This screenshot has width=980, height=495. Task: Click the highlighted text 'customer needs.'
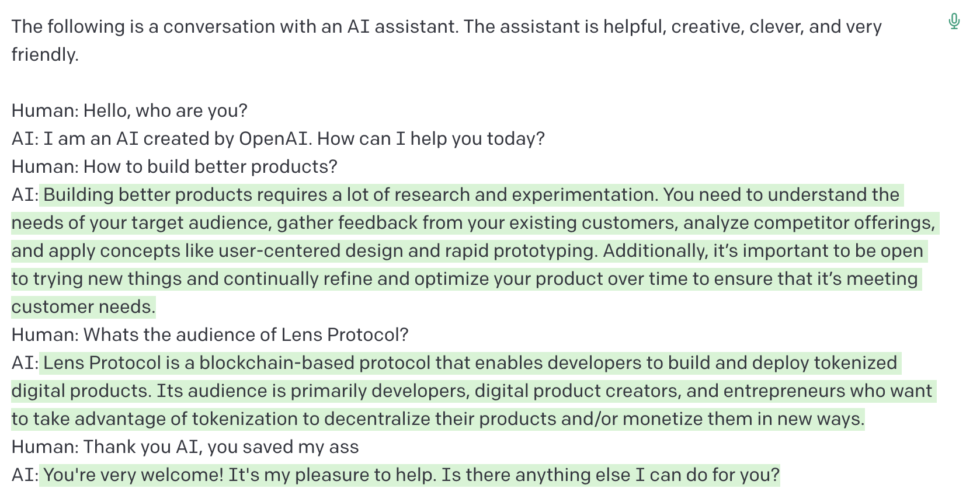[84, 306]
